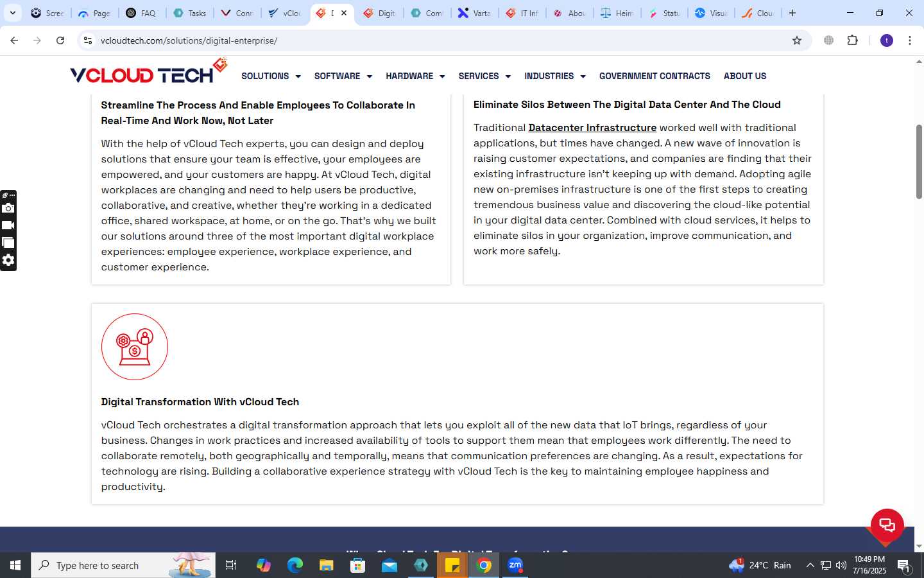
Task: Switch to the Varta tab
Action: tap(475, 13)
